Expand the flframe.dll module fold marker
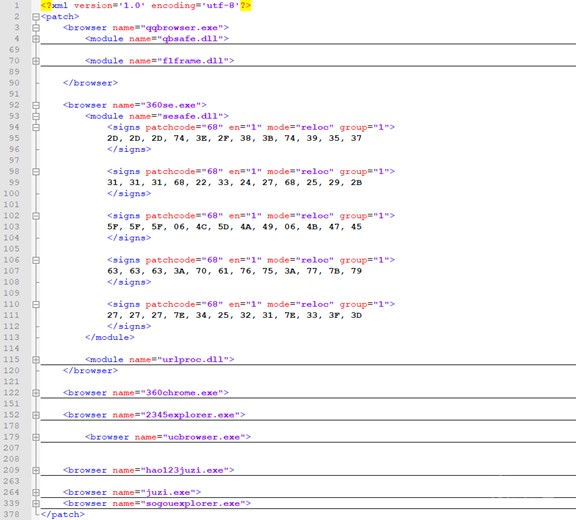 (36, 61)
